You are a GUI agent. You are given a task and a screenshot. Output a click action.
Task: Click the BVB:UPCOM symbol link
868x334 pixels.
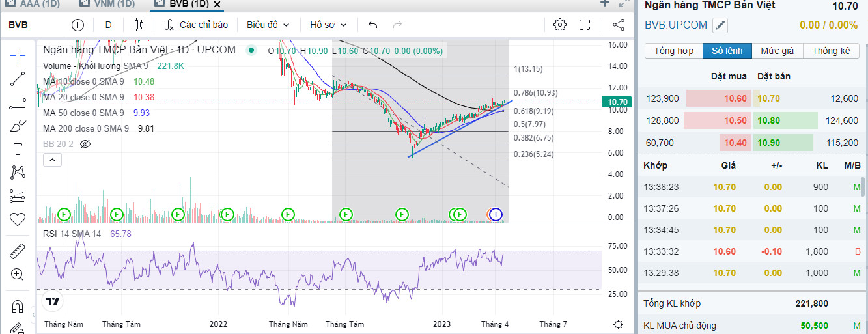(675, 25)
